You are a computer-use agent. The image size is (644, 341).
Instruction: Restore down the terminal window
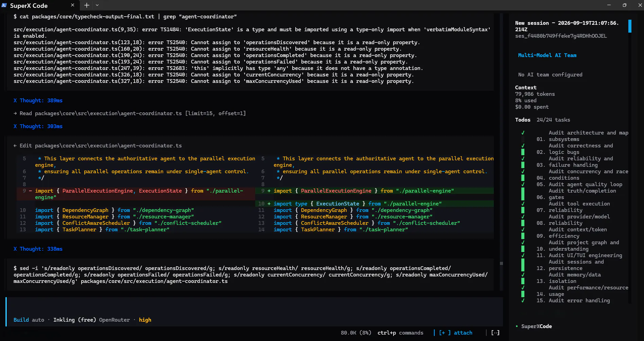pos(624,5)
